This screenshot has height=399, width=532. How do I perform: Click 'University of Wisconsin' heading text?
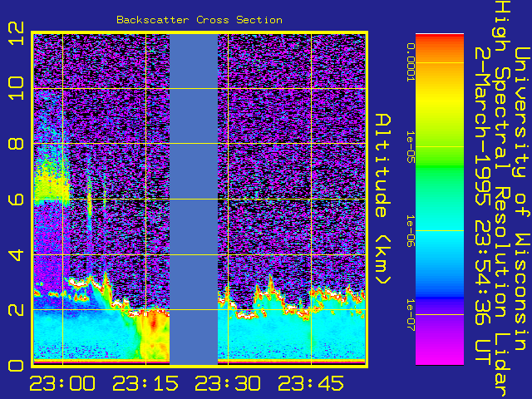point(522,199)
